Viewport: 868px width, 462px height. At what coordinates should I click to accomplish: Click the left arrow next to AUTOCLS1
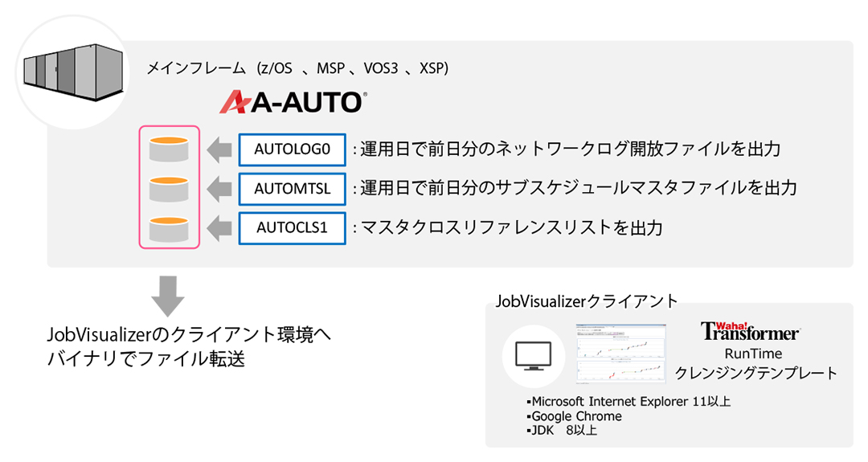[219, 228]
